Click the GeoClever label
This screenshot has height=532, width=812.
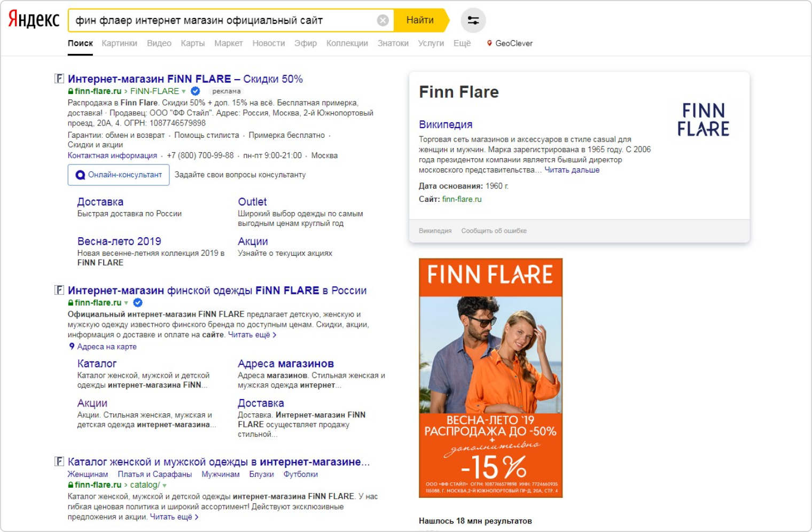point(514,43)
